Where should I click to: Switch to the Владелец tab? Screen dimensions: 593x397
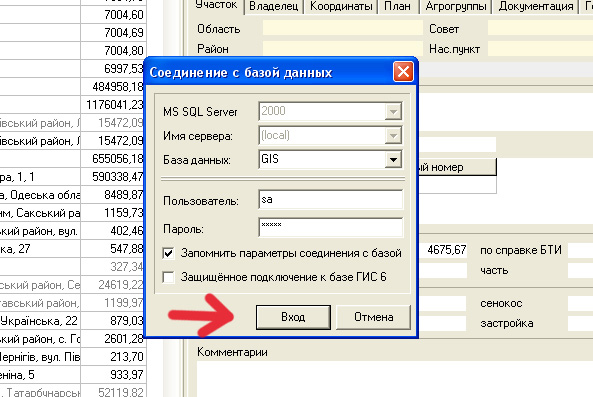click(273, 6)
